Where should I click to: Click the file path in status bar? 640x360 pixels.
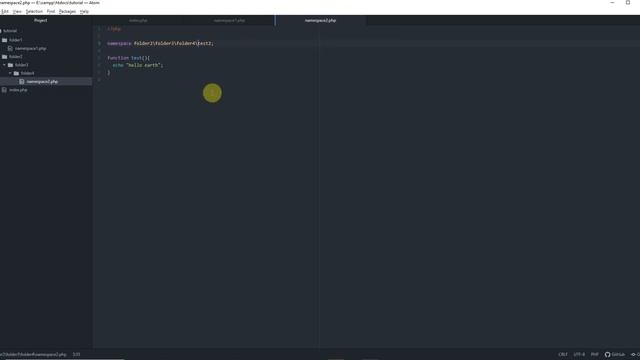pos(33,354)
